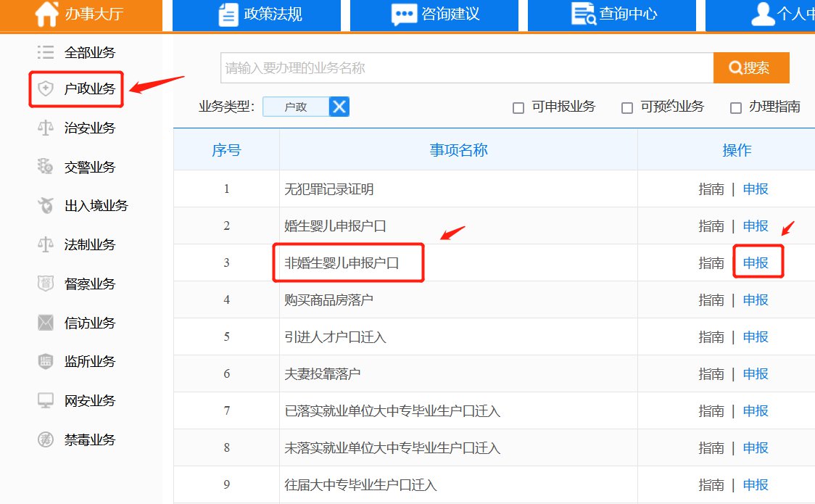Click the 户政业务 shield icon in sidebar
The height and width of the screenshot is (504, 815).
pos(46,89)
